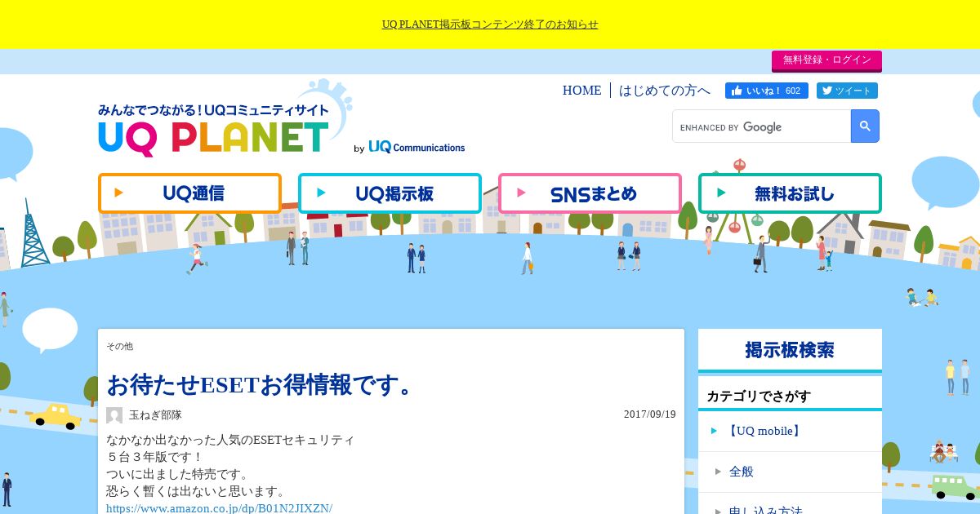
Task: Click the その他 category label
Action: point(119,347)
